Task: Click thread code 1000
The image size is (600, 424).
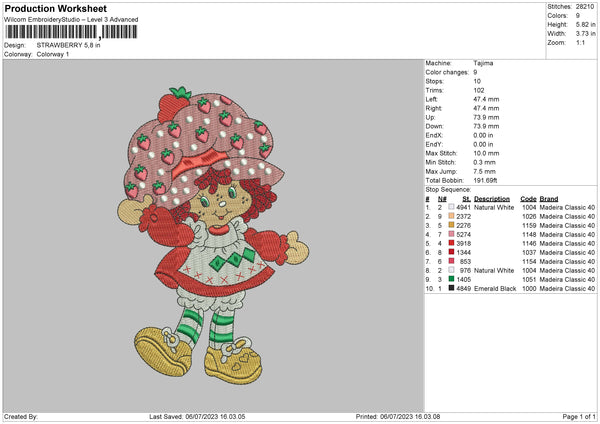Action: tap(529, 289)
